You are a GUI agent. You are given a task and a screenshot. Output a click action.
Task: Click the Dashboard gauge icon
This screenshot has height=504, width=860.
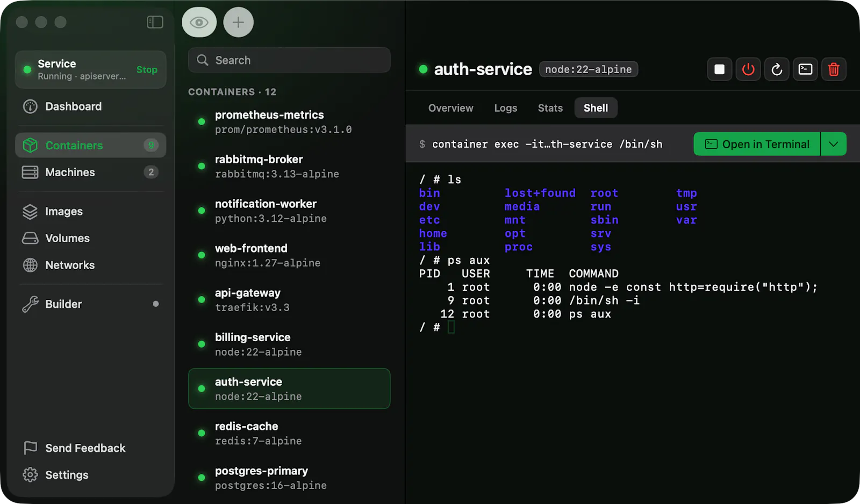coord(30,106)
